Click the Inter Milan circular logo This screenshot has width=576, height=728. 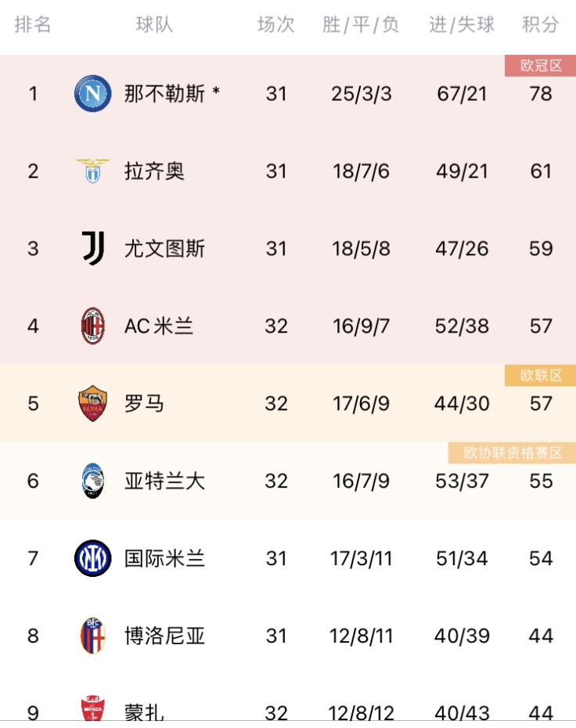[93, 558]
